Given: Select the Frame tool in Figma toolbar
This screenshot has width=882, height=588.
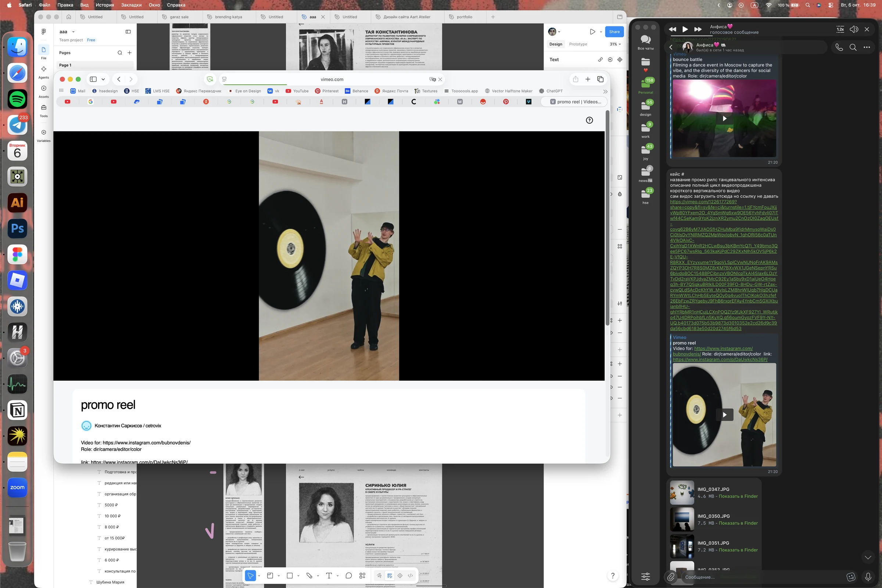Looking at the screenshot, I should [x=270, y=576].
